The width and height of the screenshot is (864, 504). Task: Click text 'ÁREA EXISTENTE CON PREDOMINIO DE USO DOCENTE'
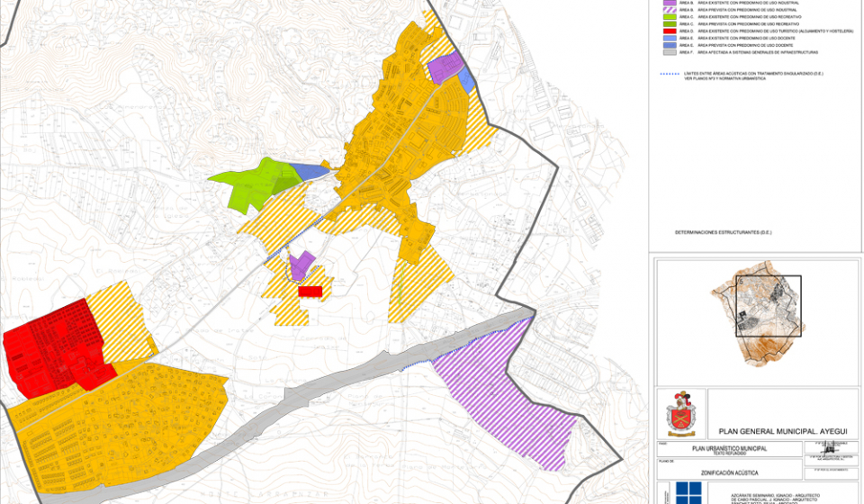click(746, 39)
